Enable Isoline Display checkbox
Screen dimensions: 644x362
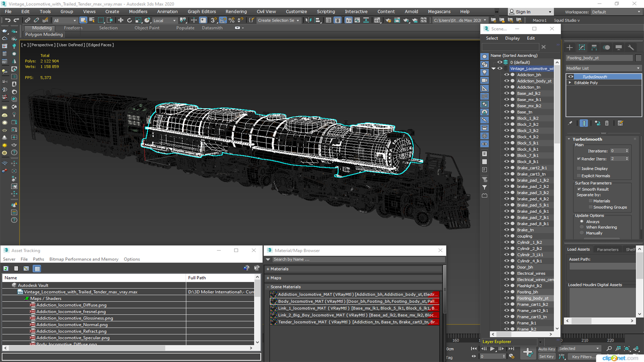(x=579, y=169)
